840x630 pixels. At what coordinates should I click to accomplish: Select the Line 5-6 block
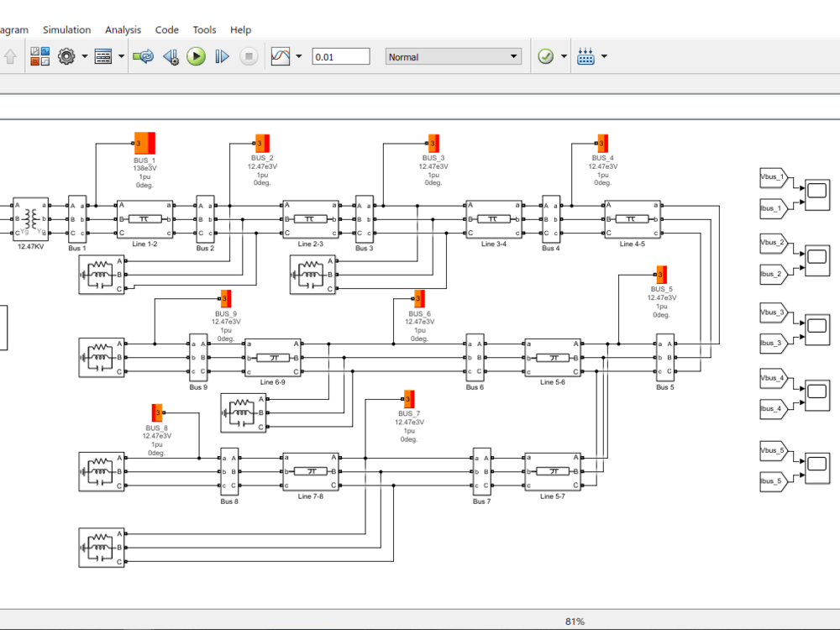click(553, 357)
